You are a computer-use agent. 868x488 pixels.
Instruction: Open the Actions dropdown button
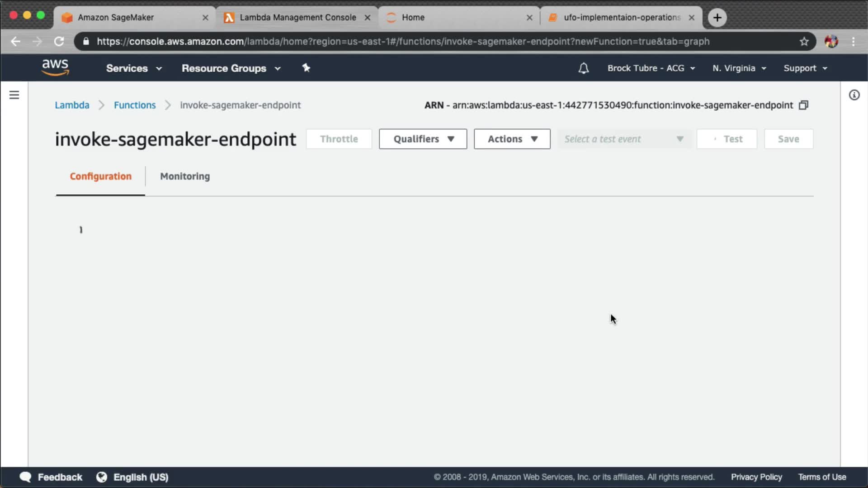coord(512,139)
